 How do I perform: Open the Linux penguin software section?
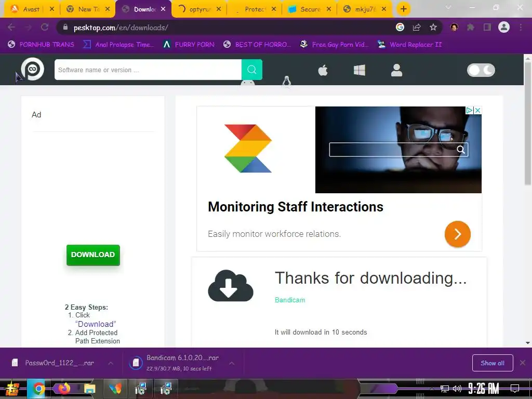(287, 82)
